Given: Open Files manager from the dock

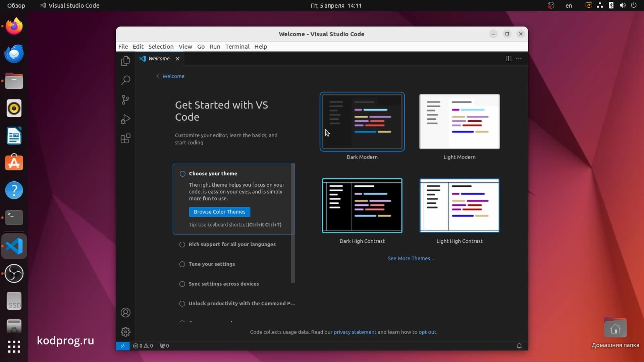Looking at the screenshot, I should tap(14, 81).
